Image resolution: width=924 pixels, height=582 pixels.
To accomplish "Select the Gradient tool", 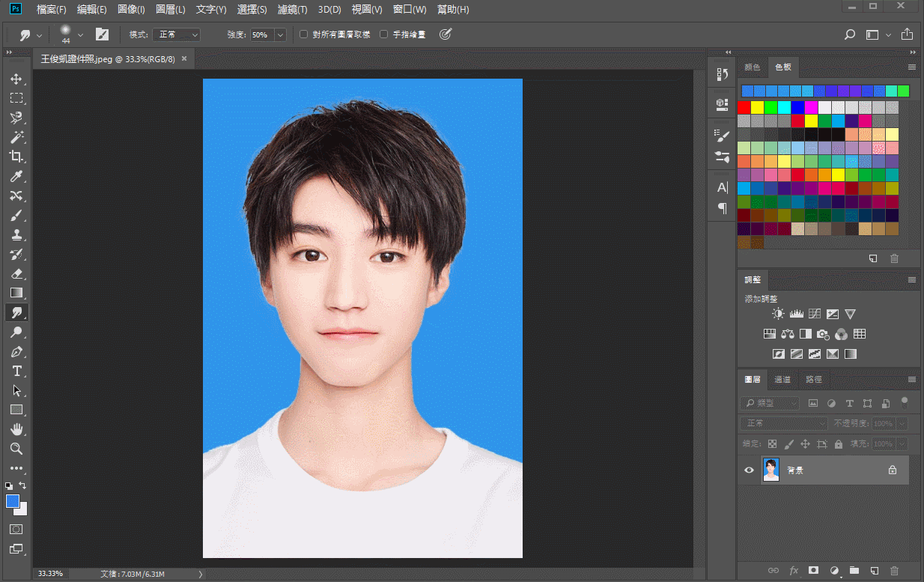I will pyautogui.click(x=16, y=293).
